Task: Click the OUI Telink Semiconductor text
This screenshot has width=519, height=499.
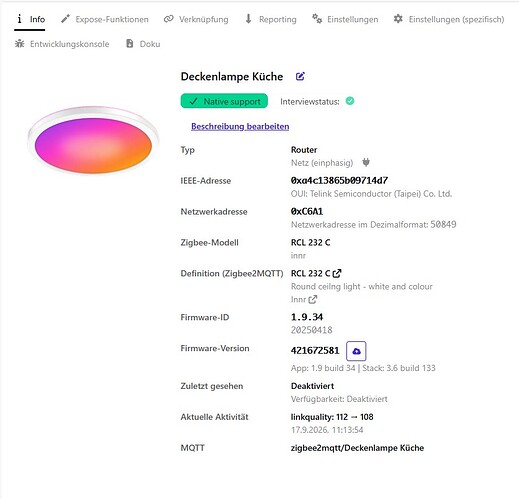Action: click(x=371, y=194)
